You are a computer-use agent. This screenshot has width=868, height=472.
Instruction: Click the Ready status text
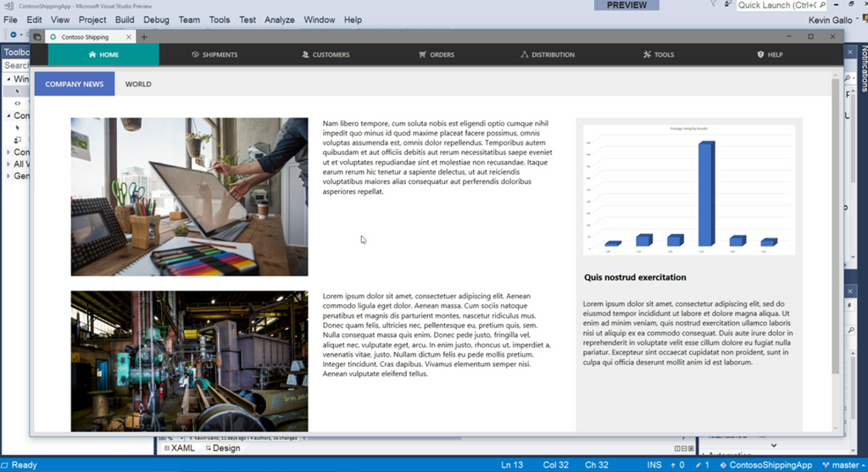click(x=24, y=465)
